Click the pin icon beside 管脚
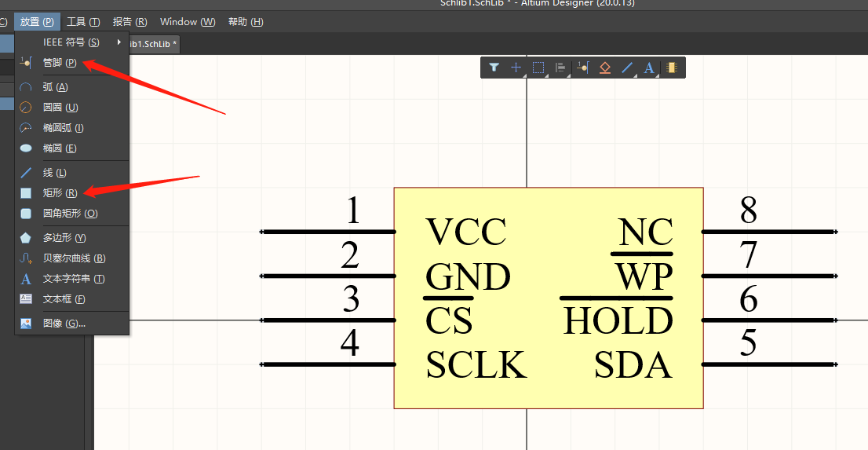This screenshot has height=450, width=868. pos(25,63)
